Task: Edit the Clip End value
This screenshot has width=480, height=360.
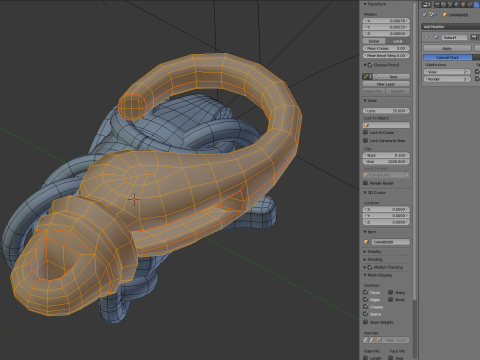Action: pyautogui.click(x=386, y=162)
